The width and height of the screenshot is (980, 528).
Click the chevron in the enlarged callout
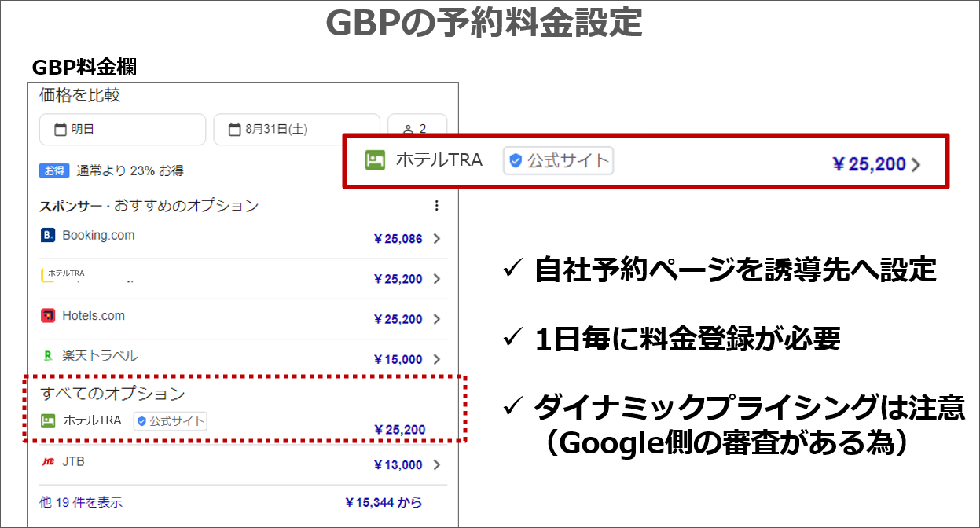916,165
